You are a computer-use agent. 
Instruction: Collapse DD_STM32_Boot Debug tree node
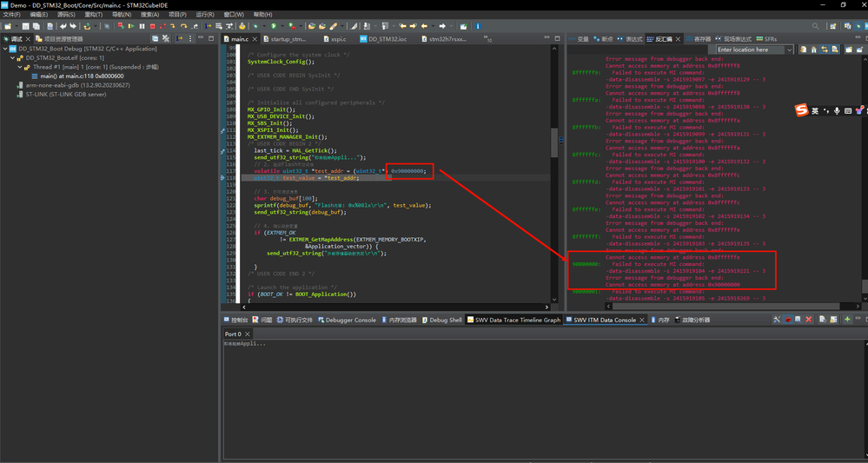click(5, 49)
